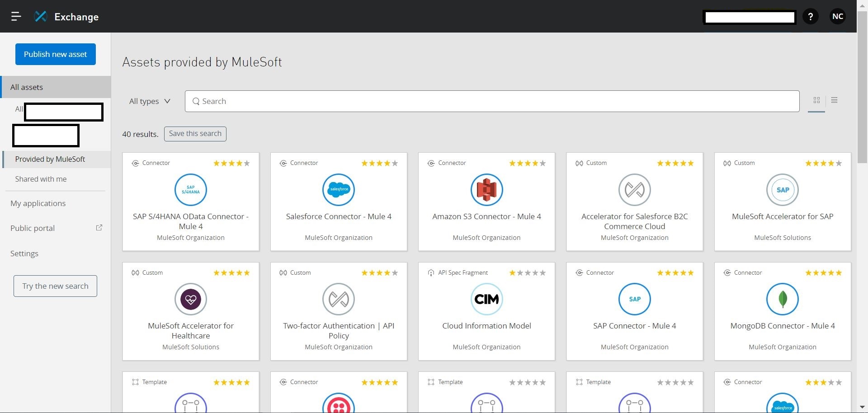Click the external link icon beside Public portal
Screen dimensions: 868x413
pos(99,228)
